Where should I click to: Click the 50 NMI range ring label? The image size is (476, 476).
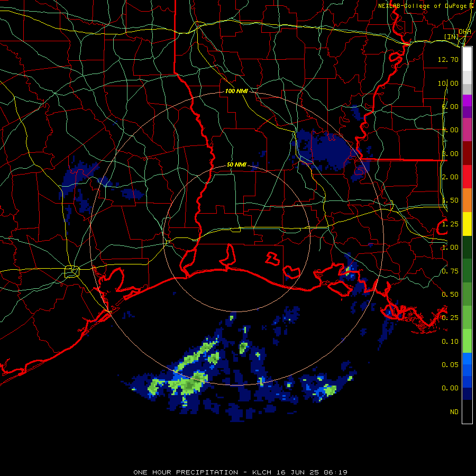click(236, 164)
